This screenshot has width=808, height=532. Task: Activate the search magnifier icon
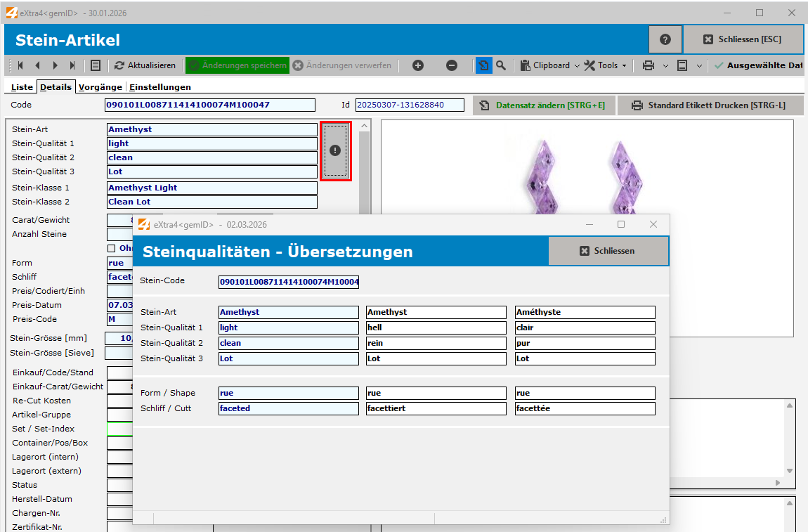(x=501, y=65)
